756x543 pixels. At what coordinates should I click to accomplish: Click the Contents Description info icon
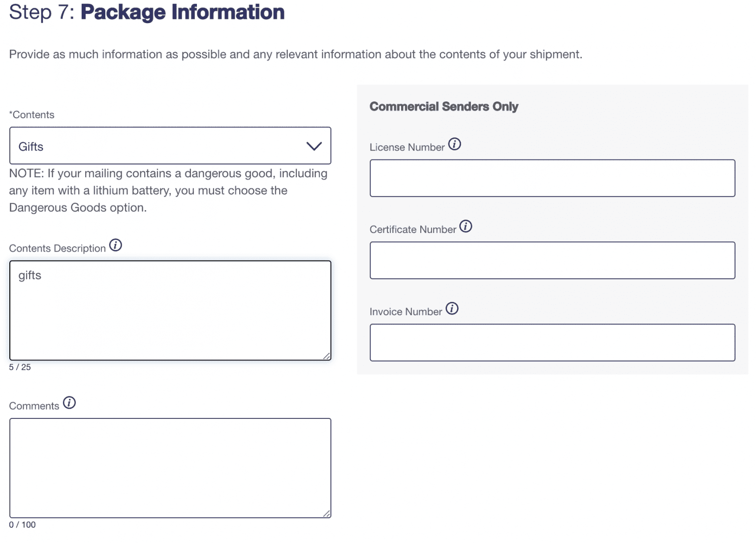coord(116,245)
